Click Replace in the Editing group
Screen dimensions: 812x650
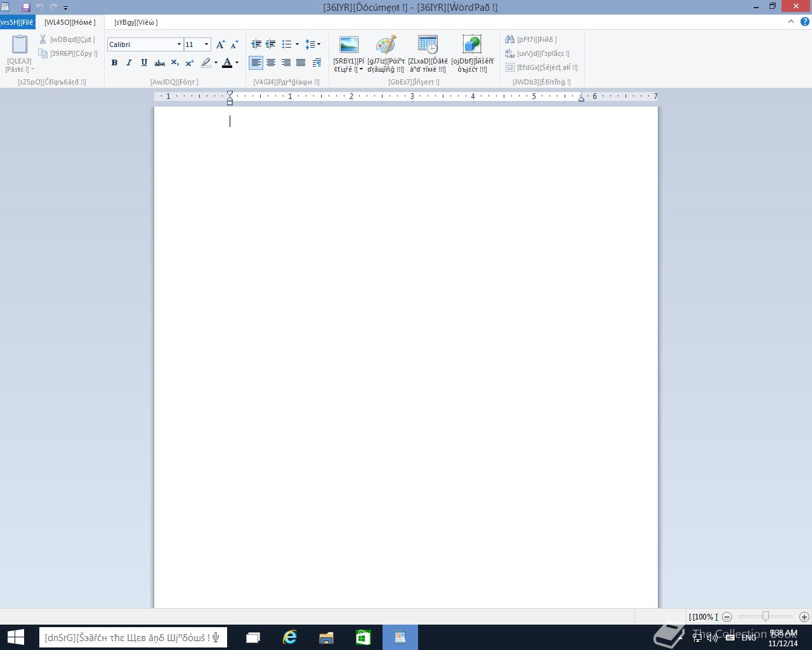[x=537, y=53]
